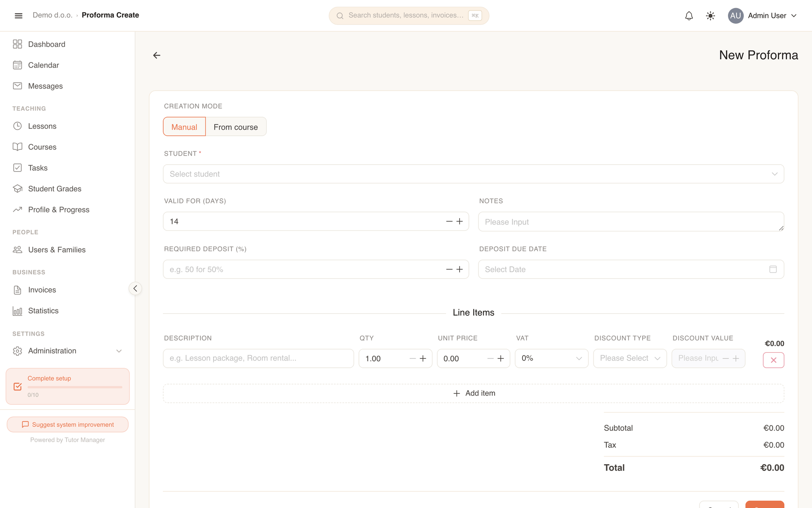This screenshot has height=508, width=812.
Task: Switch to From course creation mode
Action: pyautogui.click(x=236, y=127)
